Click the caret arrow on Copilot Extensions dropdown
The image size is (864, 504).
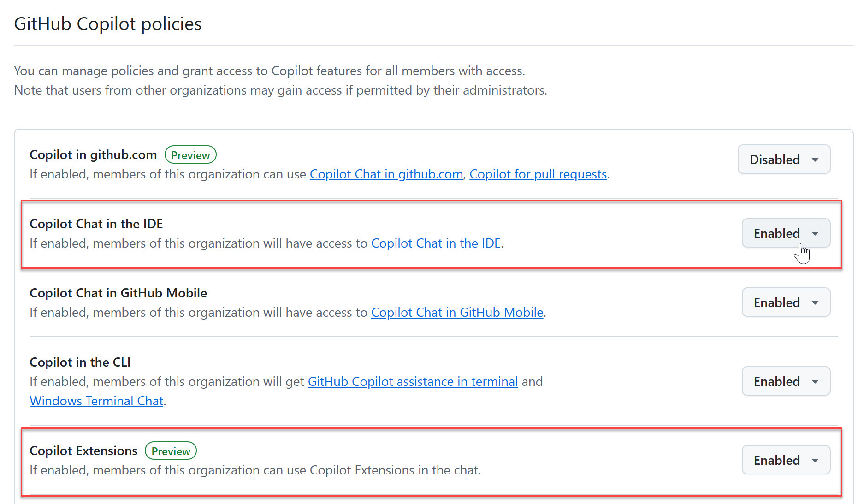815,461
